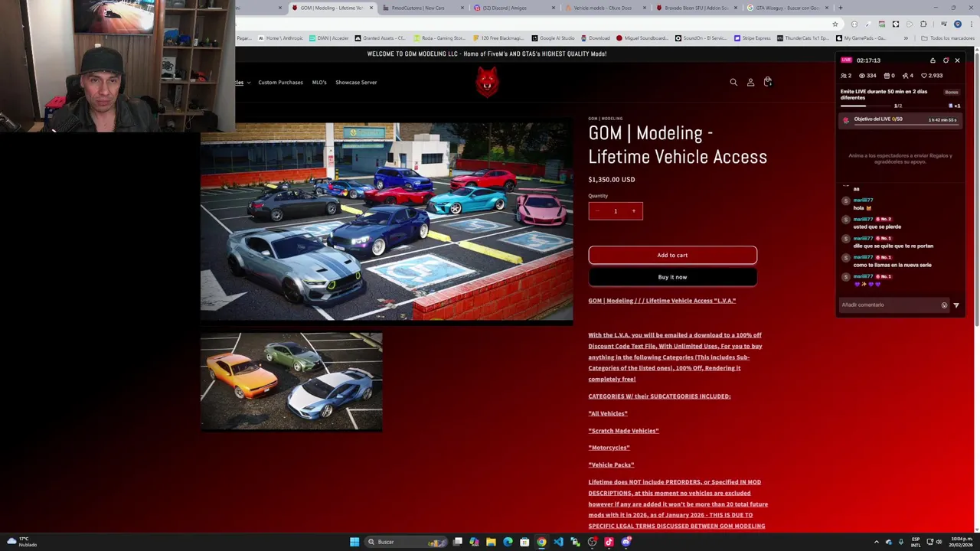
Task: Open TikTok Live Studio taskbar icon
Action: [x=609, y=542]
